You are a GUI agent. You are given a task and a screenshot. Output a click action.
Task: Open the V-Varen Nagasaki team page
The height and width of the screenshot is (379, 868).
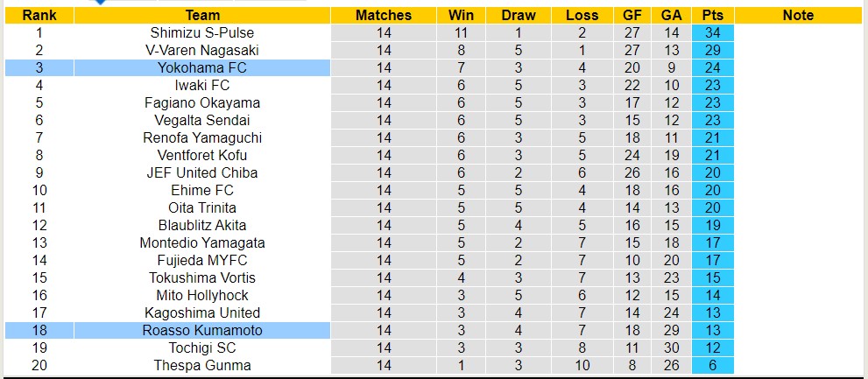point(202,50)
